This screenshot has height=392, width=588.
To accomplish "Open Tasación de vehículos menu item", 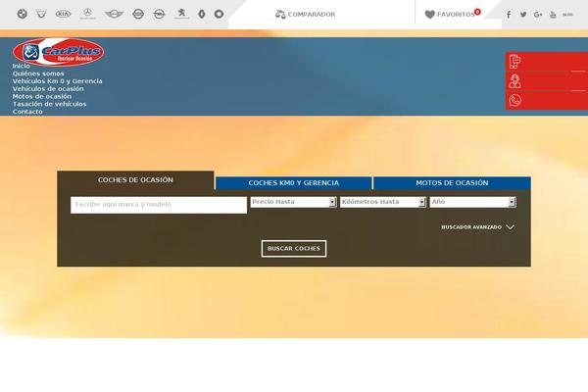I will coord(50,104).
